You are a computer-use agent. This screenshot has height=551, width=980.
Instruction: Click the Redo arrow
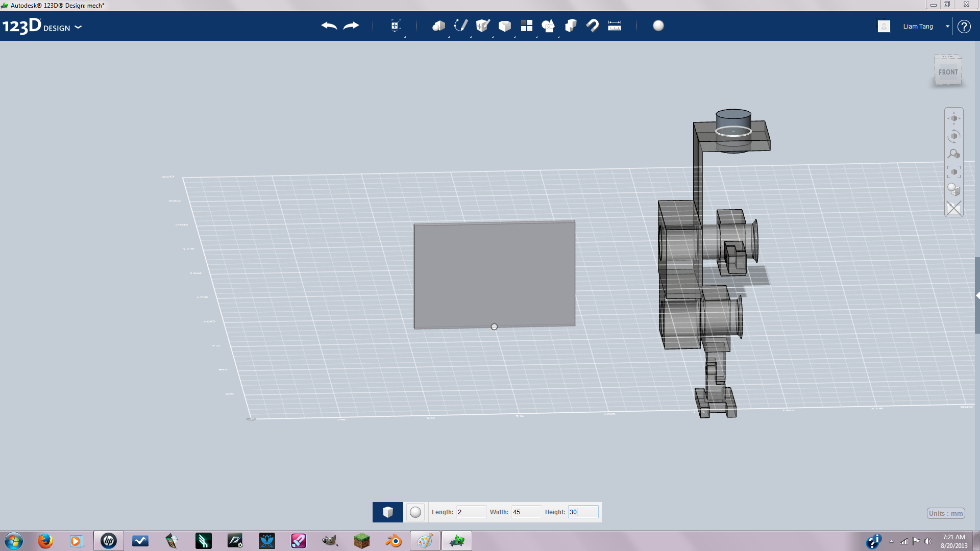point(351,26)
